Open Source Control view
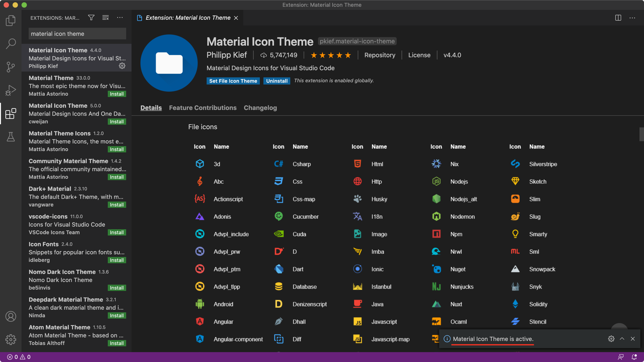Viewport: 644px width, 362px height. pyautogui.click(x=11, y=67)
